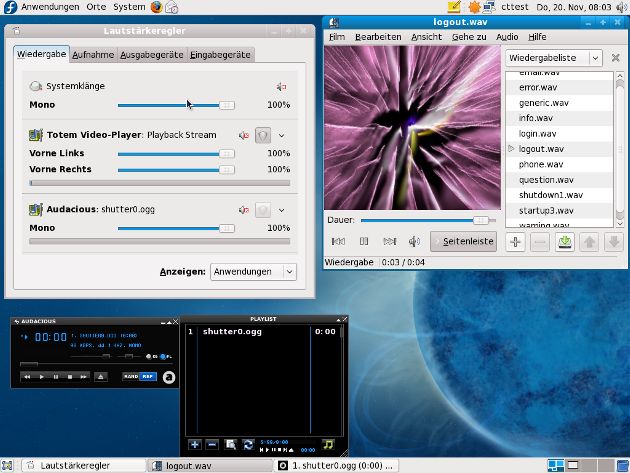Pause playback in the Totem player
The height and width of the screenshot is (473, 630).
point(364,241)
